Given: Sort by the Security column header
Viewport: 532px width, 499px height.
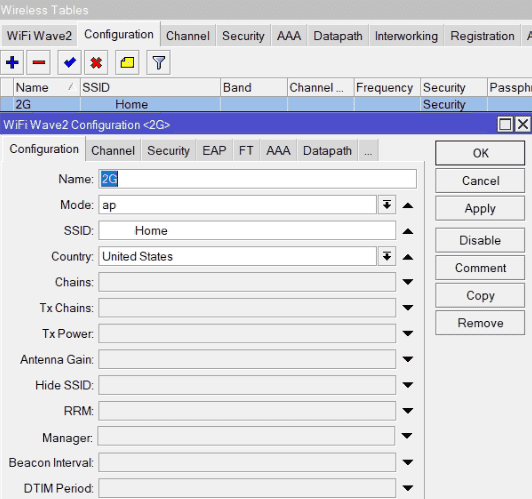Looking at the screenshot, I should (x=454, y=88).
